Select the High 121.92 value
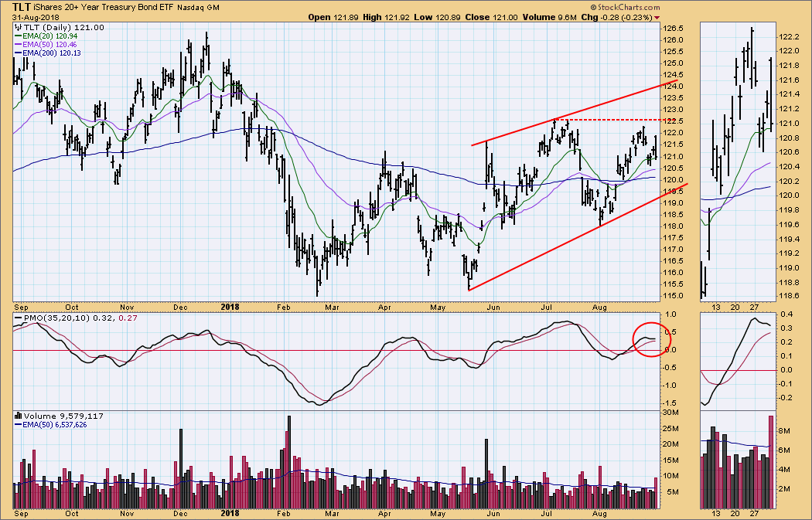The width and height of the screenshot is (812, 520). 386,17
